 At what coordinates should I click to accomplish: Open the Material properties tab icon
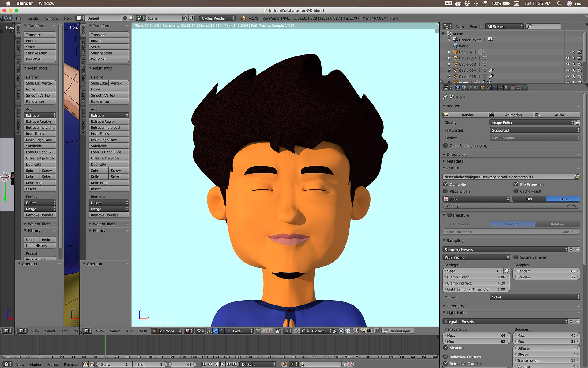pyautogui.click(x=507, y=88)
